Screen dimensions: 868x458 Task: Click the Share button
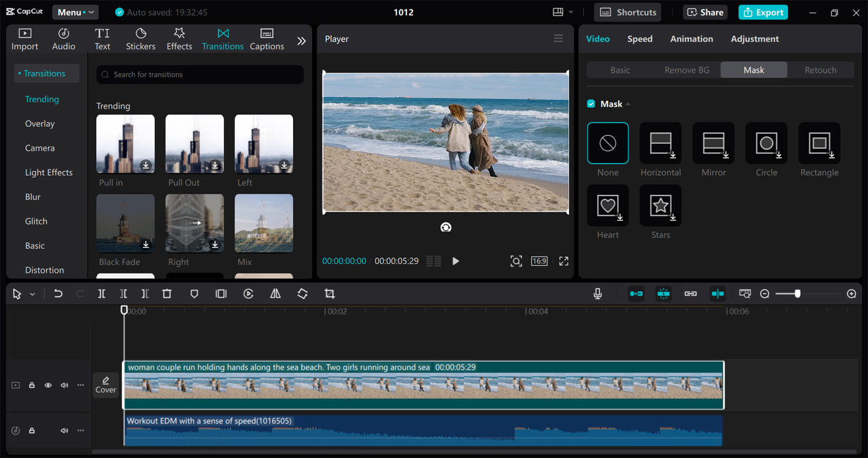[x=706, y=12]
